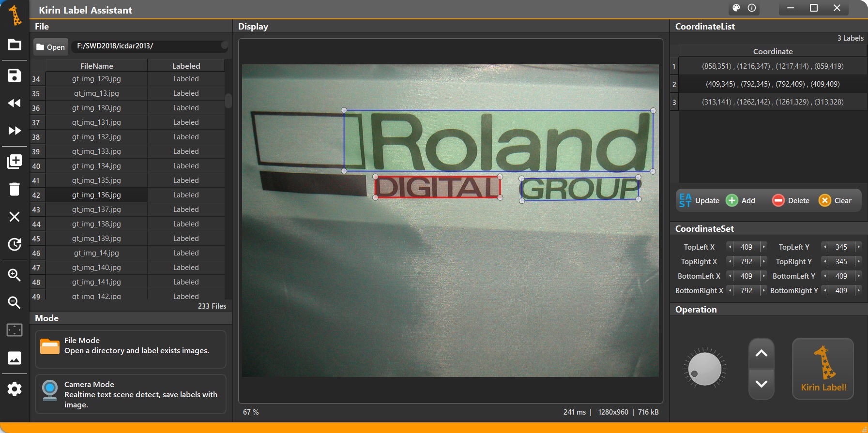Decrease TopLeft Y value with left arrow
The width and height of the screenshot is (868, 433).
825,247
